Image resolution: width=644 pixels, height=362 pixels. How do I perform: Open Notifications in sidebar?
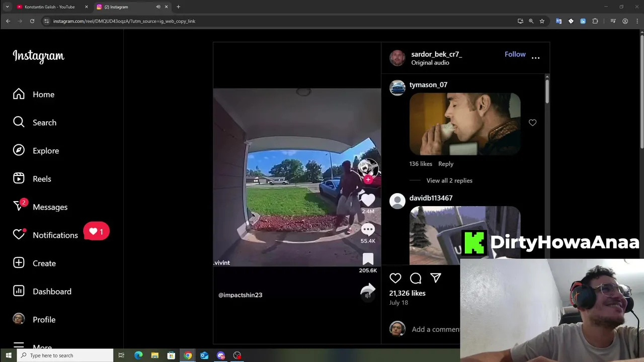[x=45, y=235]
